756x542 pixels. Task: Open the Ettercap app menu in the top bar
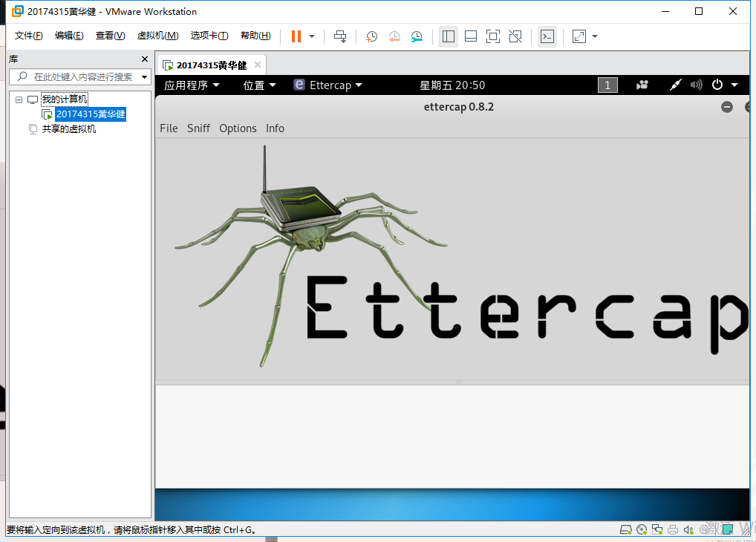(328, 85)
